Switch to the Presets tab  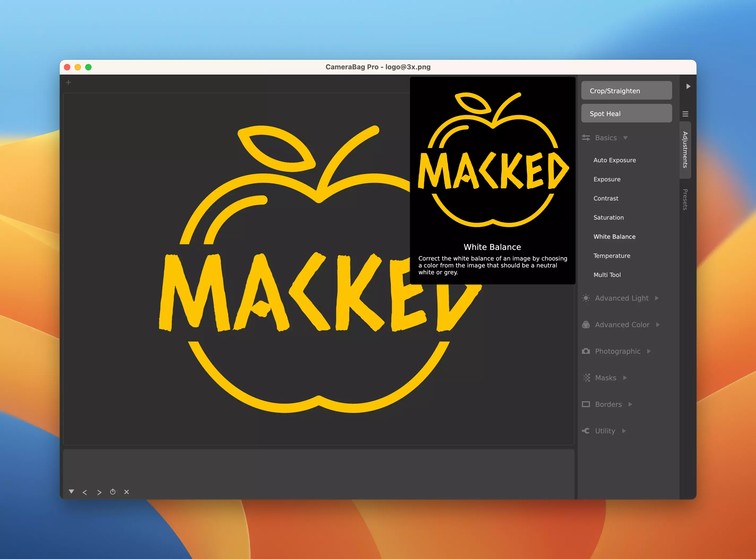pos(685,199)
